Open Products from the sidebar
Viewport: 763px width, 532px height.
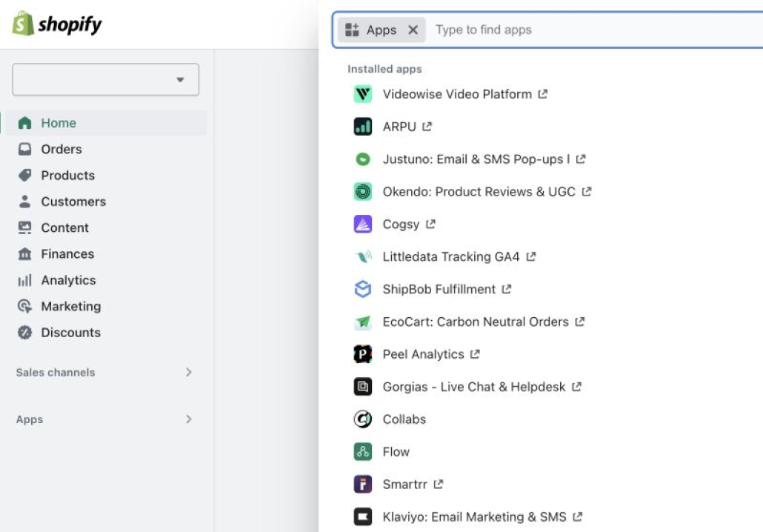pos(67,176)
